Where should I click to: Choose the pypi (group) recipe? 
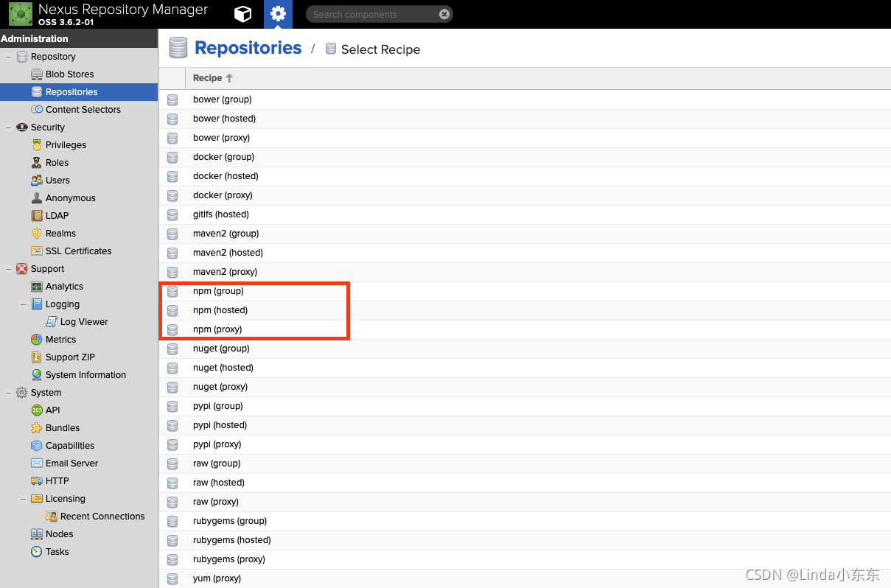click(x=525, y=406)
